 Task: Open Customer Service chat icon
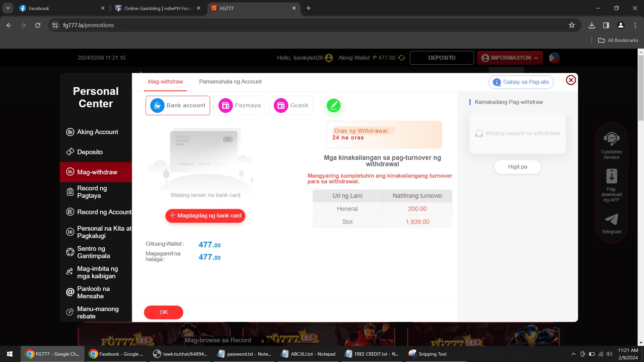click(611, 138)
